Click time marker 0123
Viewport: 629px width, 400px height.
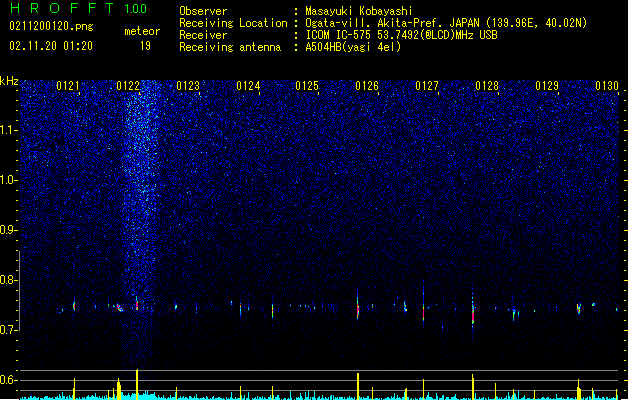(188, 86)
